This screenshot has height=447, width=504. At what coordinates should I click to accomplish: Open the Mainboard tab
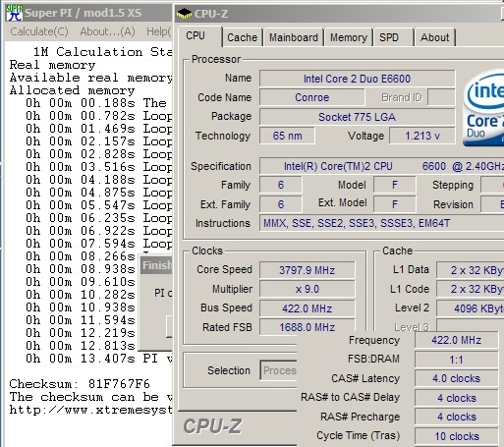(x=294, y=37)
